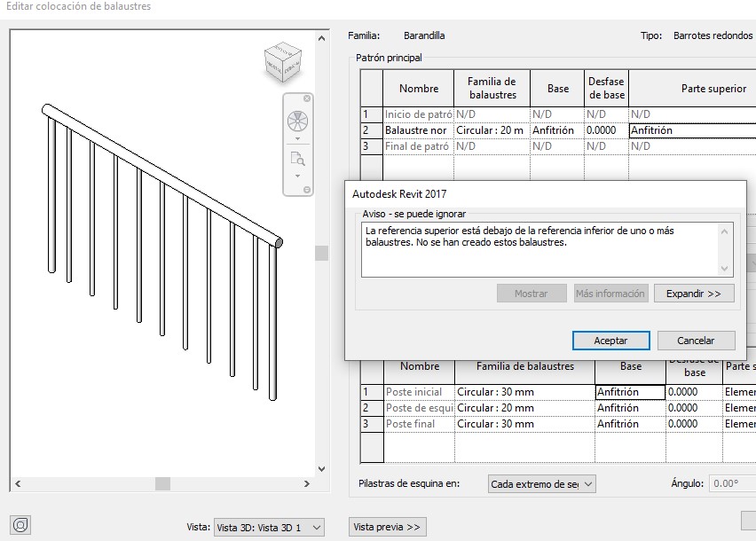The height and width of the screenshot is (541, 756).
Task: Click the customize circle at the navigation bar bottom
Action: pyautogui.click(x=307, y=190)
